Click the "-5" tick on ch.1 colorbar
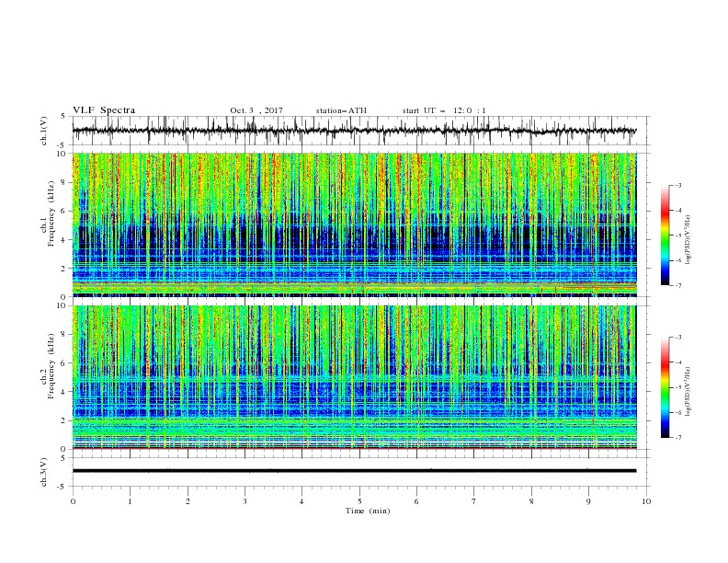Screen dimensions: 728x563 [x=678, y=236]
